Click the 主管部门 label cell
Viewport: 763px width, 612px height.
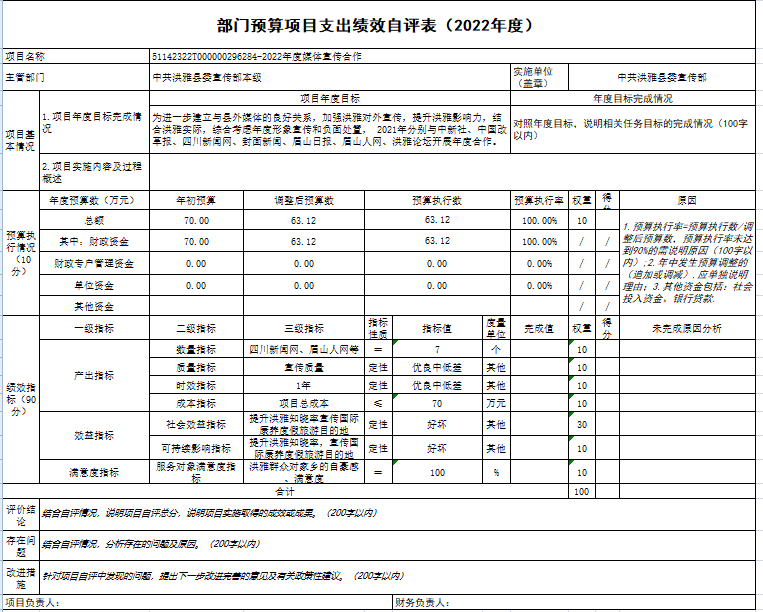pos(76,77)
